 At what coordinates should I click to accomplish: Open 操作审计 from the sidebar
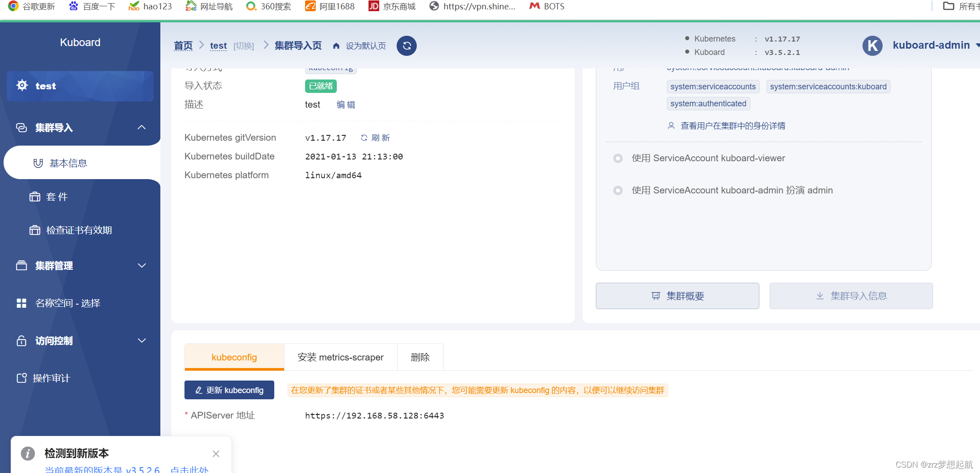pyautogui.click(x=51, y=378)
